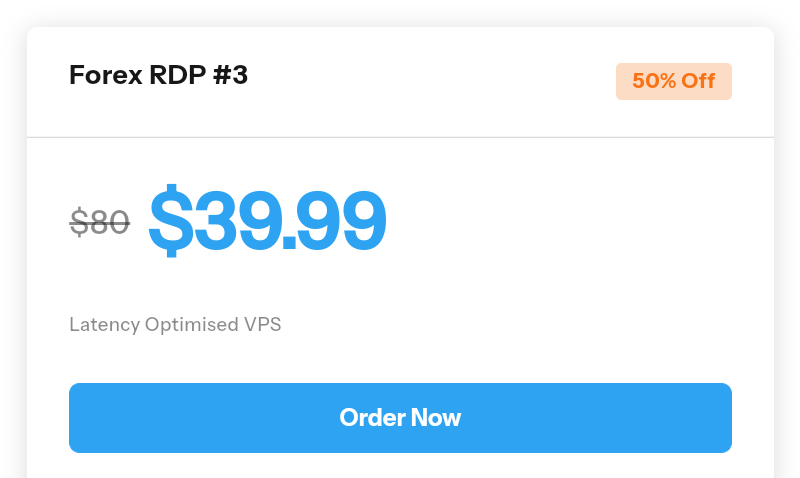
Task: Click the Latency Optimised VPS text
Action: (175, 325)
